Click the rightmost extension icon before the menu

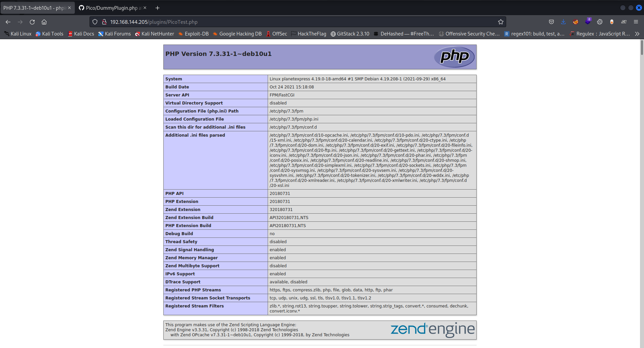[x=624, y=22]
